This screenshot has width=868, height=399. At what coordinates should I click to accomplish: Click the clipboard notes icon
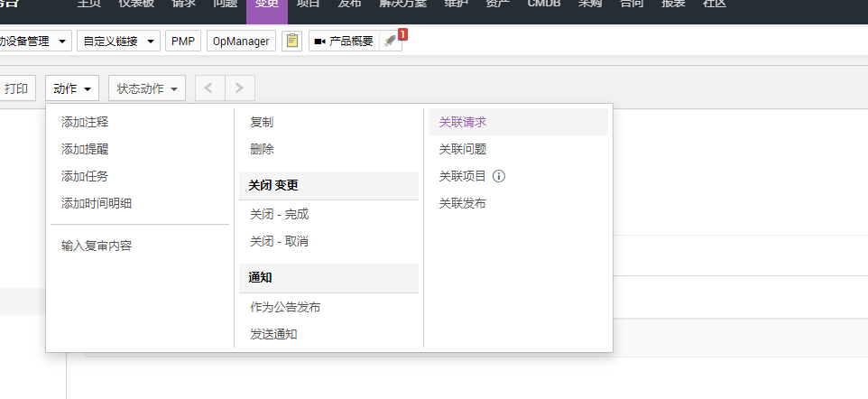pos(291,42)
